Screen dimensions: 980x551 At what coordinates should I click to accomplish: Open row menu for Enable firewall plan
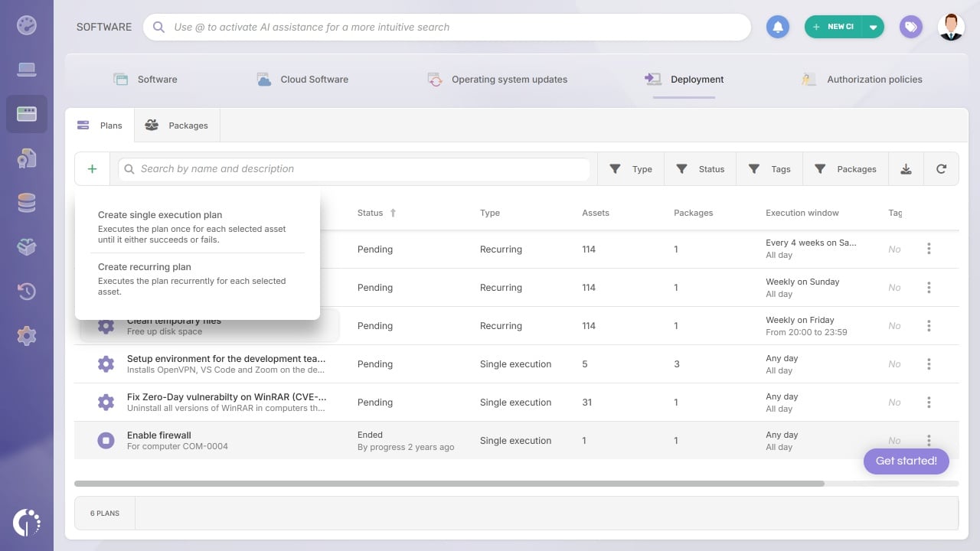pos(929,440)
